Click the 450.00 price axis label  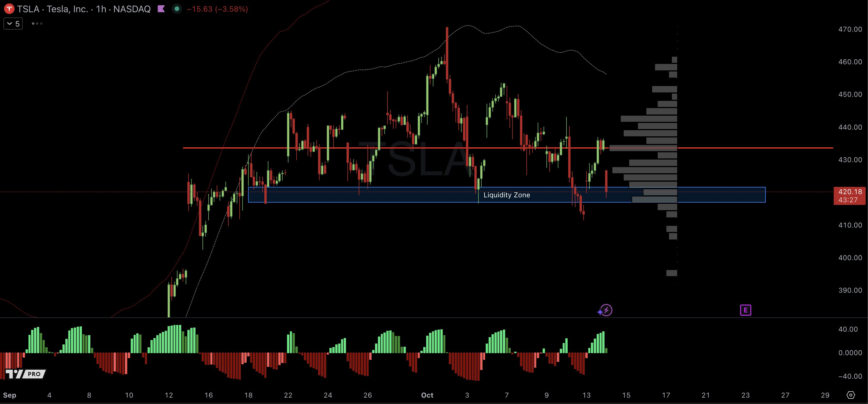850,94
